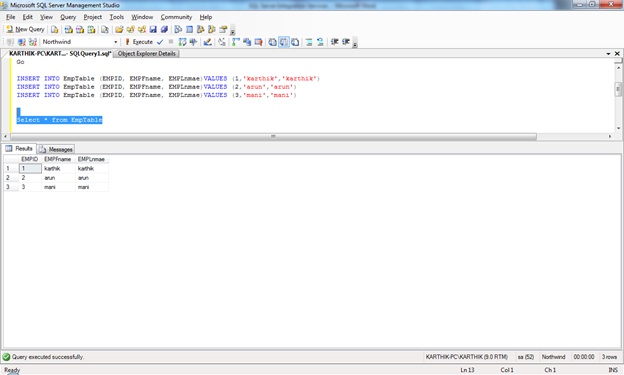The width and height of the screenshot is (624, 375).
Task: Switch to the Object Explorer Details tab
Action: tap(146, 53)
